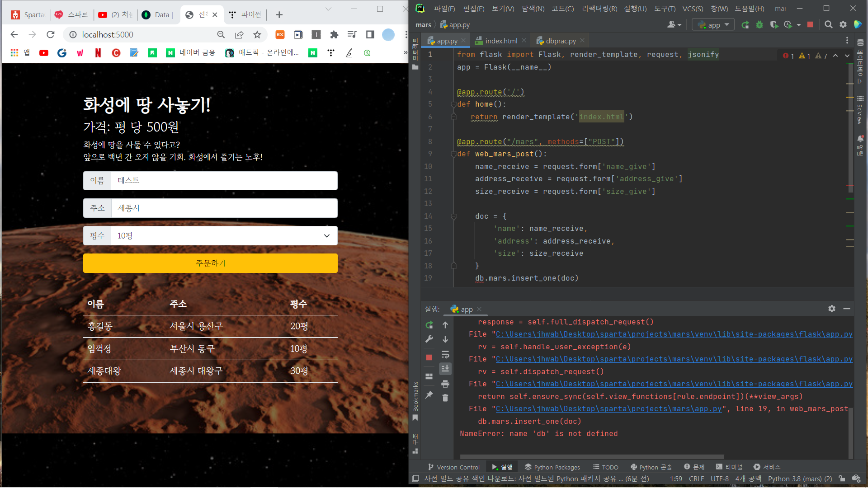Go back in Chrome browser
Viewport: 868px width, 488px height.
click(x=14, y=35)
